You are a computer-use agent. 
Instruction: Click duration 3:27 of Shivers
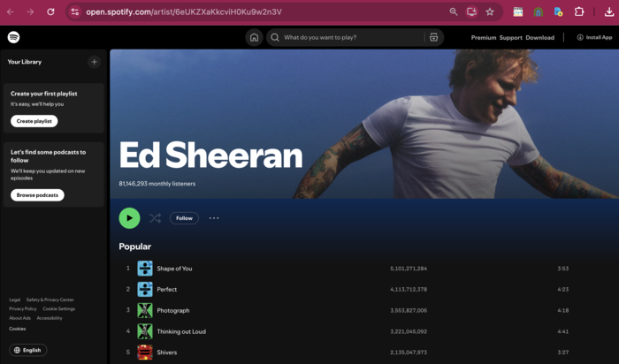coord(563,353)
